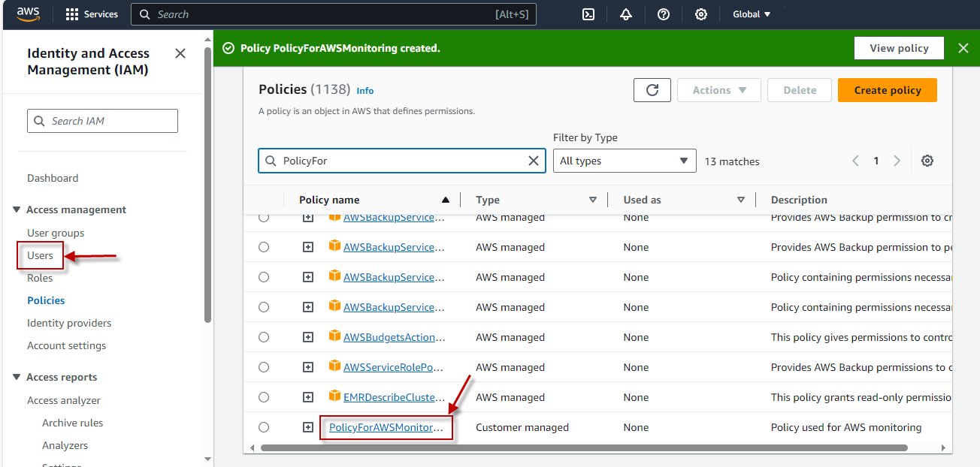Open the notifications bell
The width and height of the screenshot is (980, 467).
(x=626, y=14)
